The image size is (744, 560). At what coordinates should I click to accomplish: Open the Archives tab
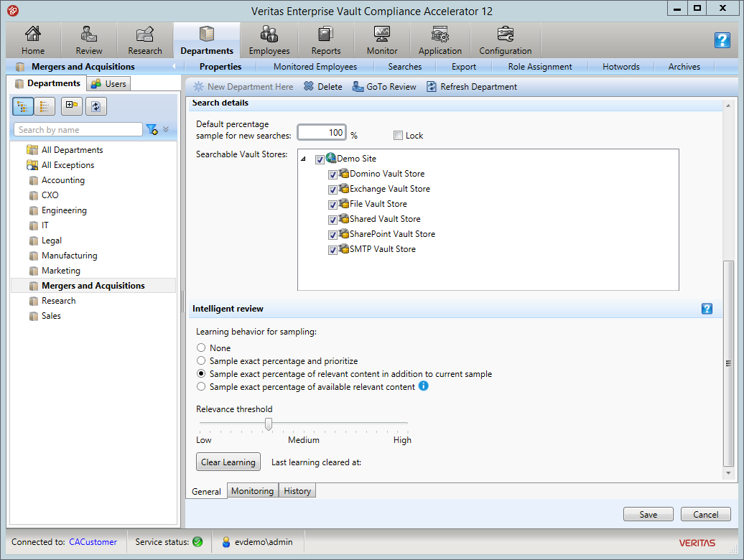pyautogui.click(x=684, y=67)
